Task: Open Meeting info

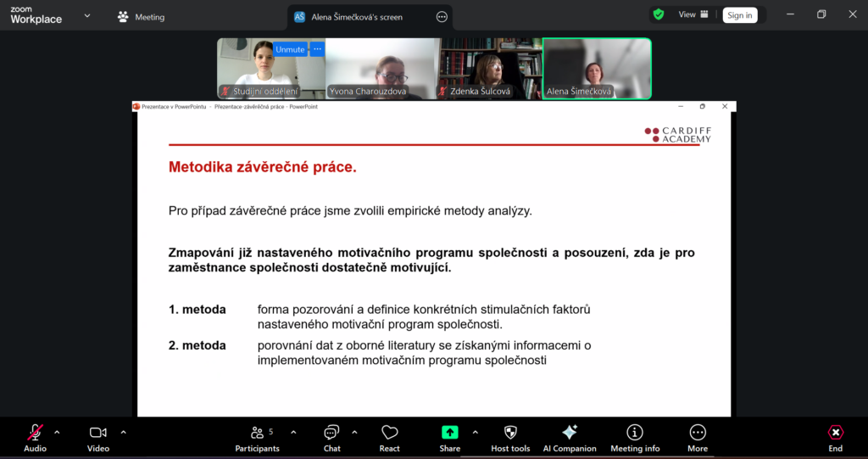Action: 635,438
